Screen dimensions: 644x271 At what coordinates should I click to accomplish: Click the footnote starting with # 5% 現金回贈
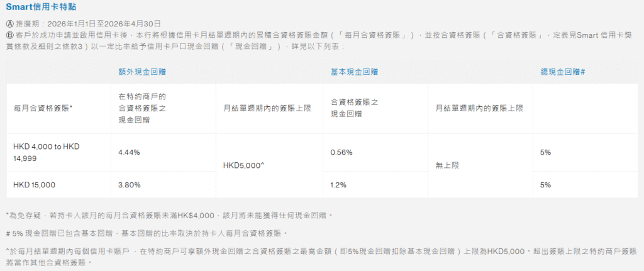click(x=146, y=233)
